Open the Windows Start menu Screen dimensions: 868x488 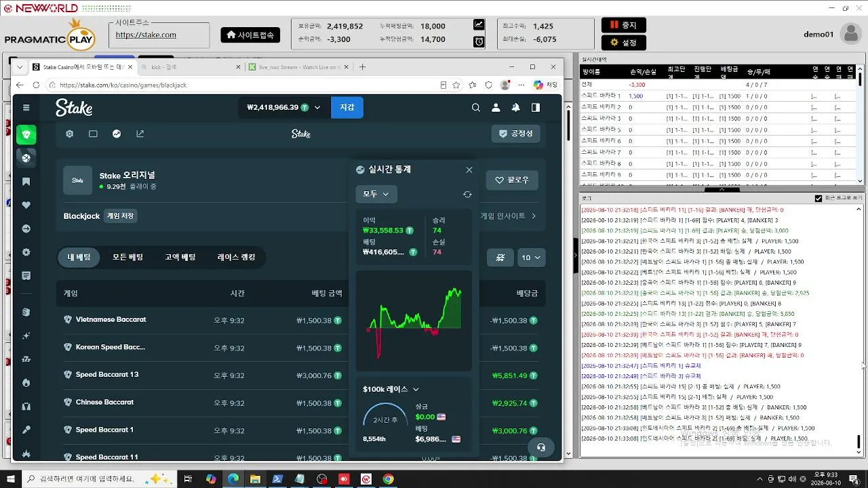(10, 479)
